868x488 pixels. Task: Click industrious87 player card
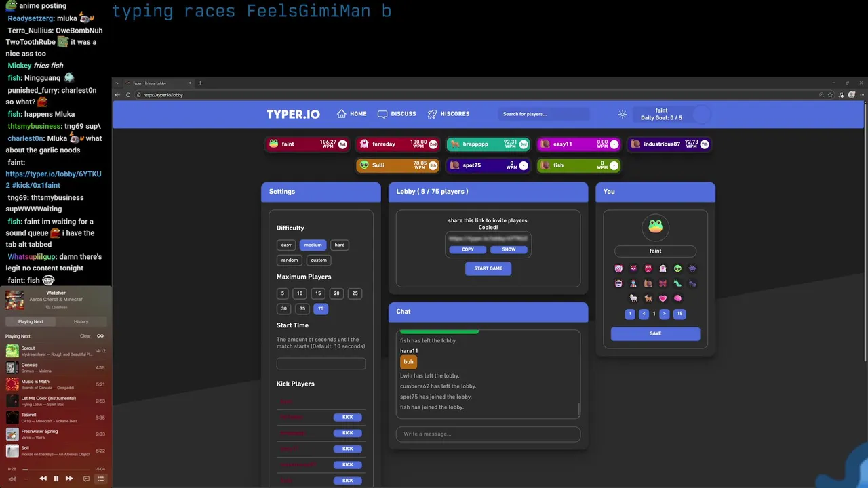(x=669, y=144)
